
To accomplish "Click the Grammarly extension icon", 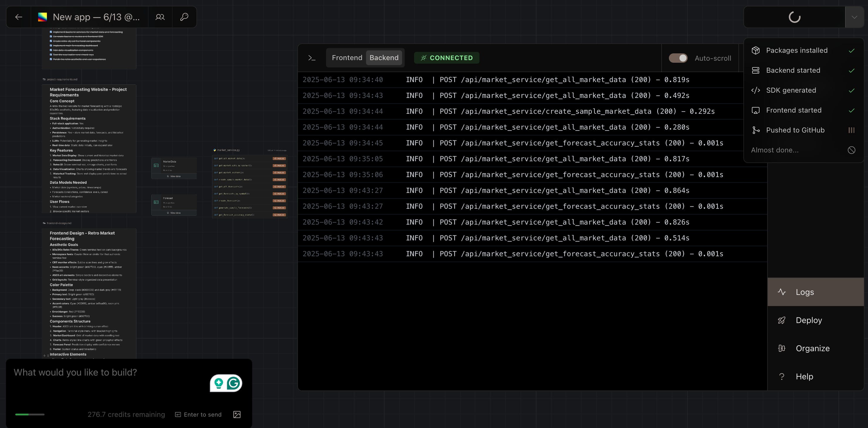I will click(x=233, y=383).
